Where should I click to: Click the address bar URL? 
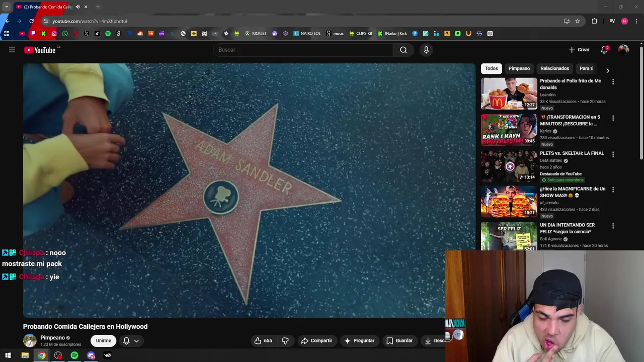(90, 21)
